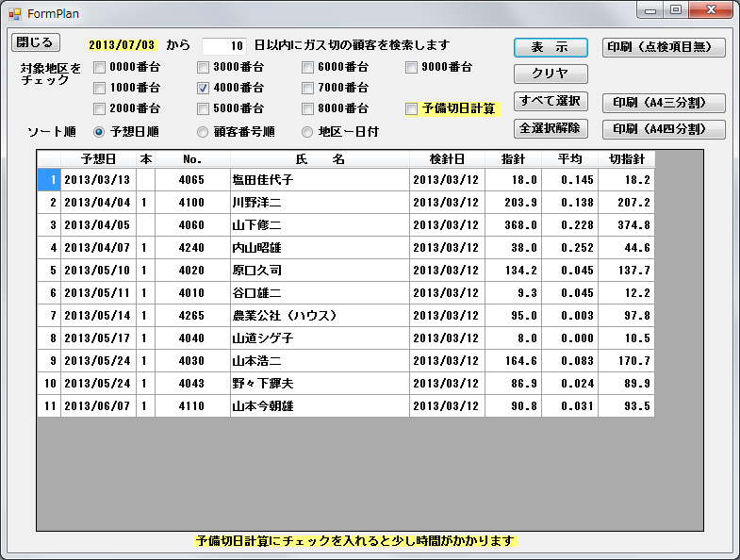
Task: Uncheck the 4000番台 checkbox
Action: 204,89
